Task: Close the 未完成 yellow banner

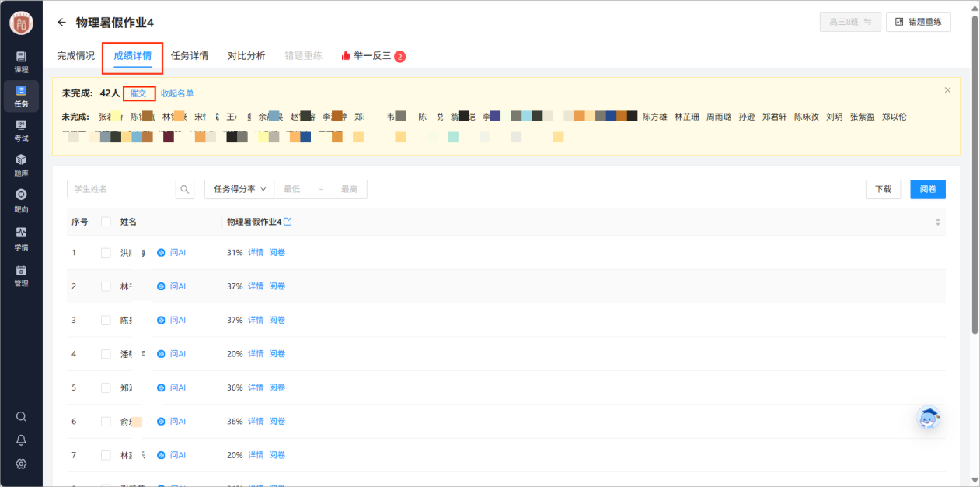Action: tap(947, 90)
